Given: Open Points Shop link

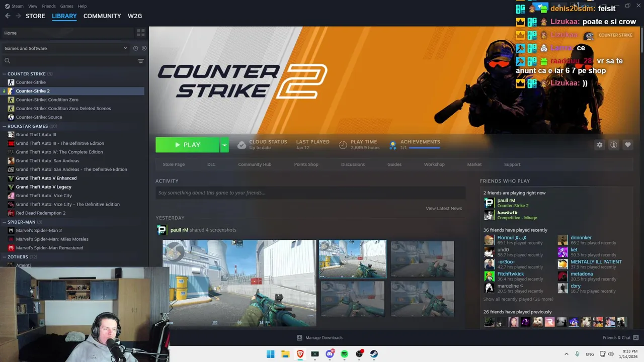Looking at the screenshot, I should [306, 164].
